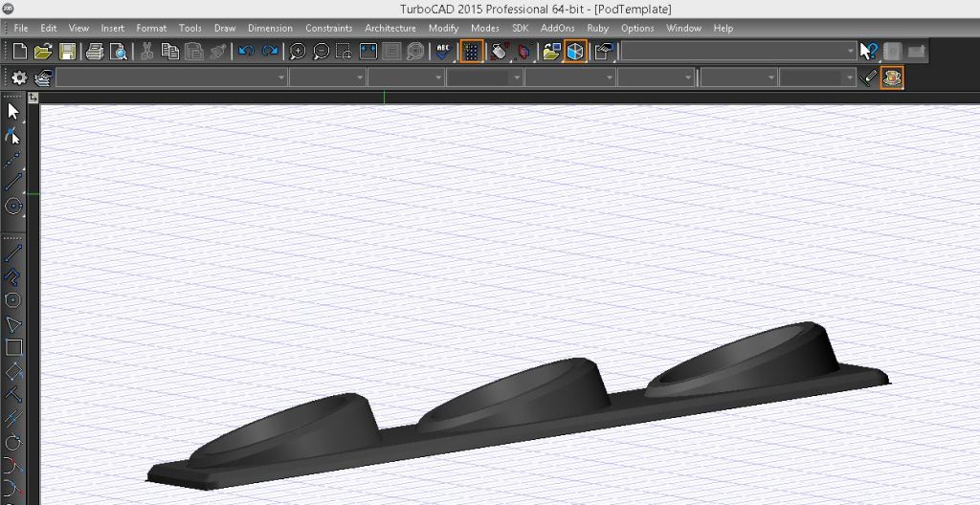980x505 pixels.
Task: Open the drawing options gear
Action: point(20,78)
